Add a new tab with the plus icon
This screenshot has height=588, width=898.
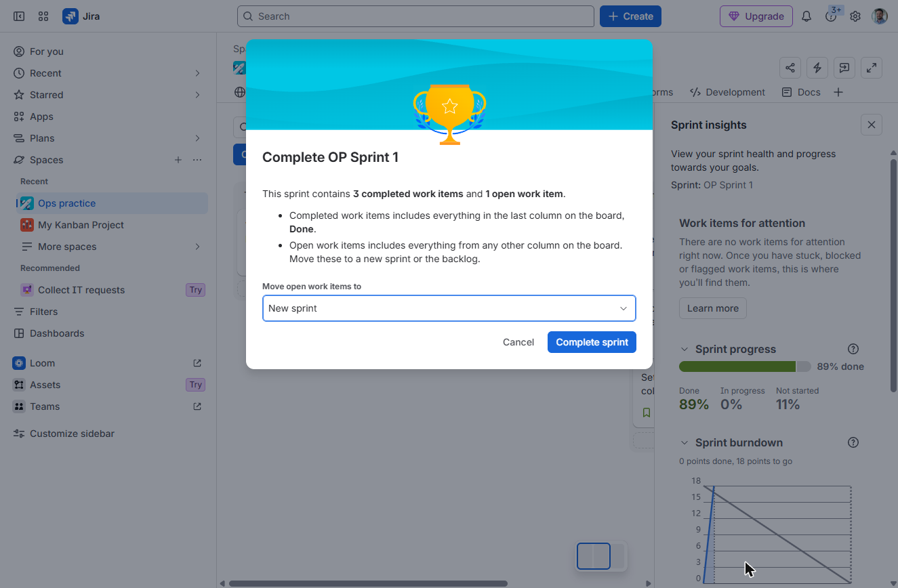(838, 92)
